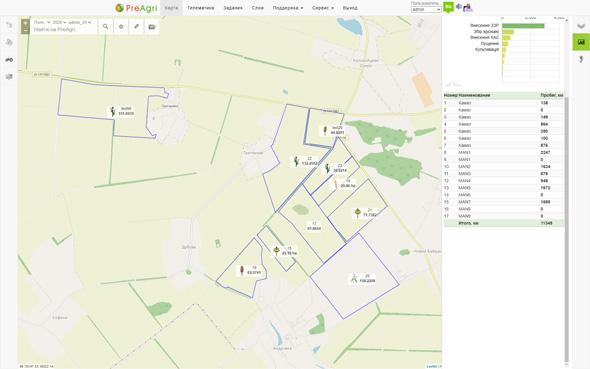590x369 pixels.
Task: Click the green Внесення ЗЗР chart bar
Action: click(x=523, y=26)
